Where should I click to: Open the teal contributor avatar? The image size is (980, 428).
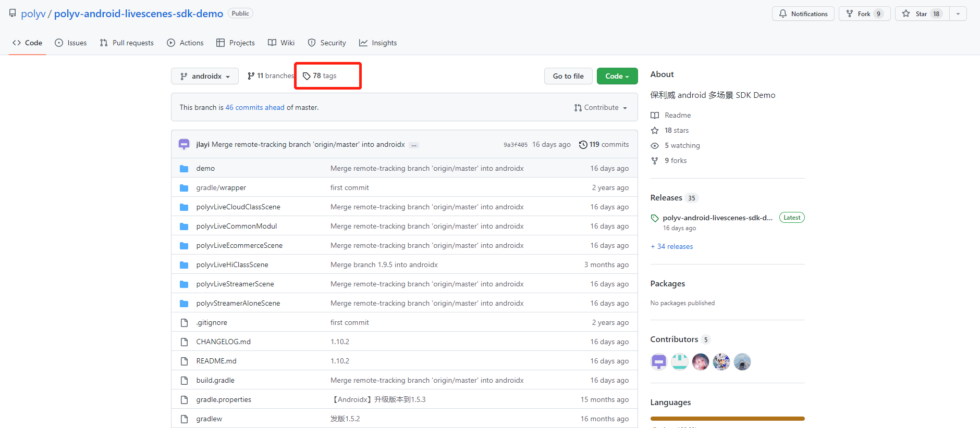click(x=680, y=361)
